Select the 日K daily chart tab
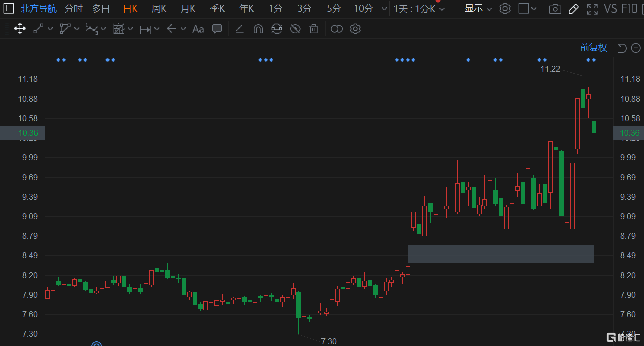The width and height of the screenshot is (644, 346). [x=130, y=8]
